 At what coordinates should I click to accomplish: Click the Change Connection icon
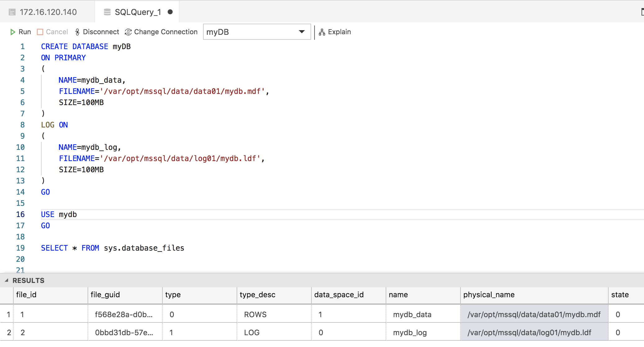(x=128, y=32)
